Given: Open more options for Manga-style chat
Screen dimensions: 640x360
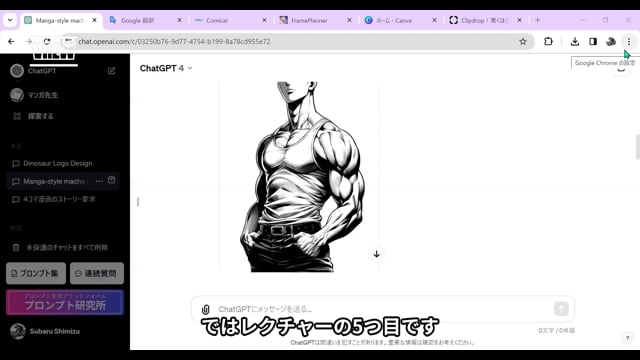Looking at the screenshot, I should 99,181.
